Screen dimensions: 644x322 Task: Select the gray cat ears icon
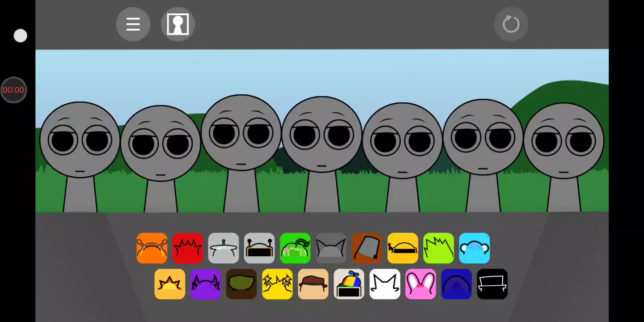point(331,248)
